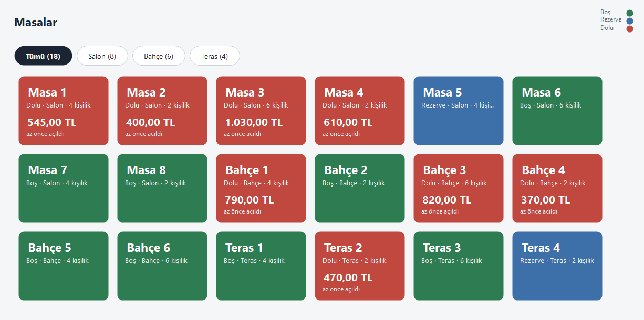Show all tables with Tümü (18) tab

43,56
